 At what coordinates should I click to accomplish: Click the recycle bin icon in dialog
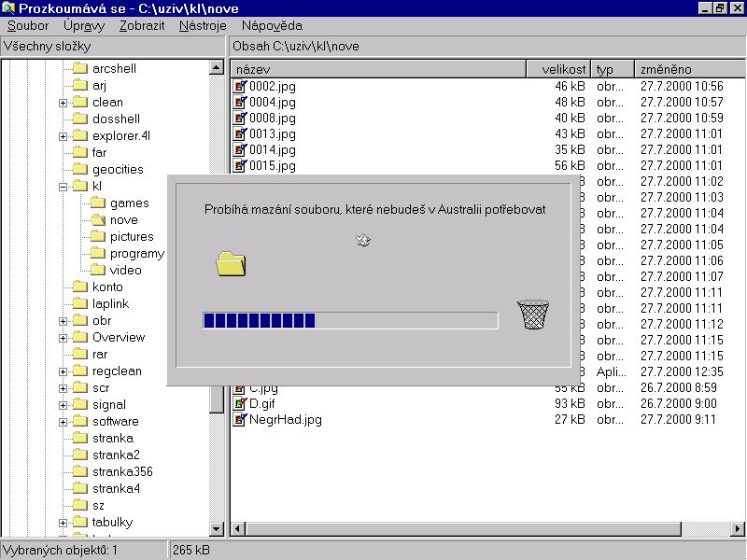[532, 315]
